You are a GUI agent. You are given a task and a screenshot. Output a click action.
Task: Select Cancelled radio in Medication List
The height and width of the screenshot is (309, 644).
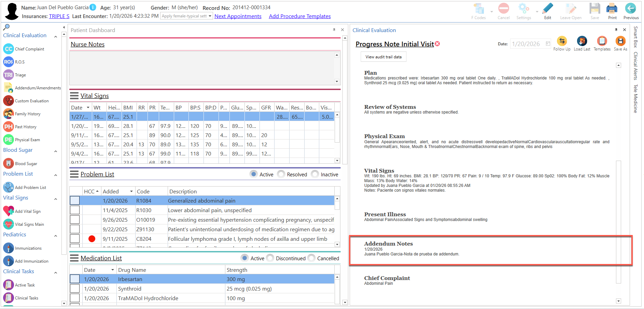point(311,258)
